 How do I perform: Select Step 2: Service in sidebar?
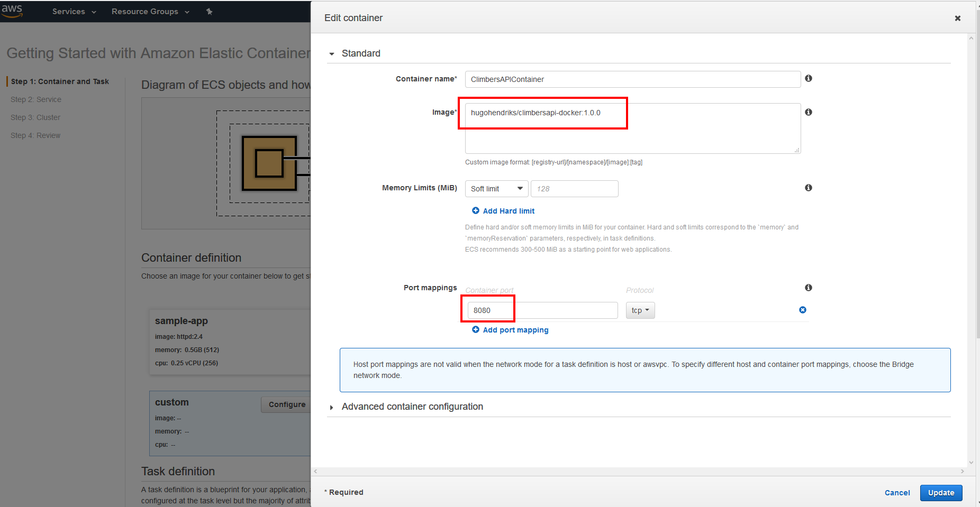[36, 99]
